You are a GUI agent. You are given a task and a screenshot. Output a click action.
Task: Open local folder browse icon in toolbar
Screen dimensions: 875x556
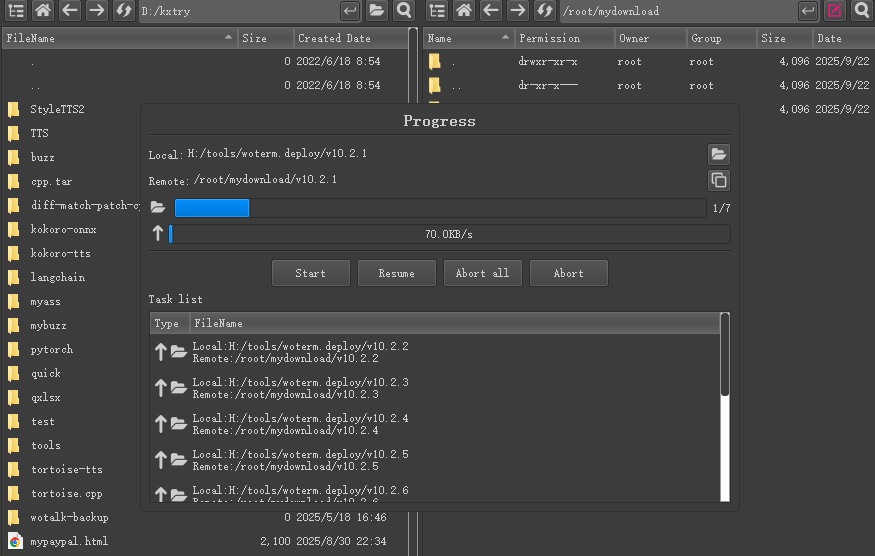[377, 11]
